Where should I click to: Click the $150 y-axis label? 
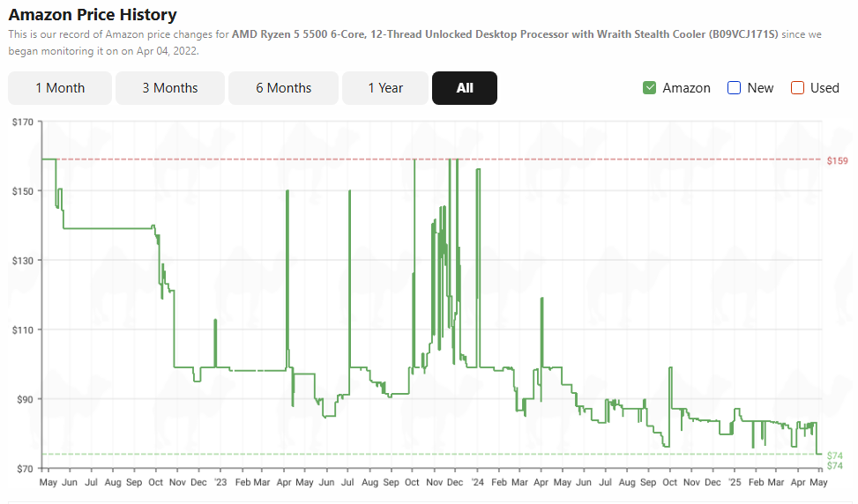22,191
